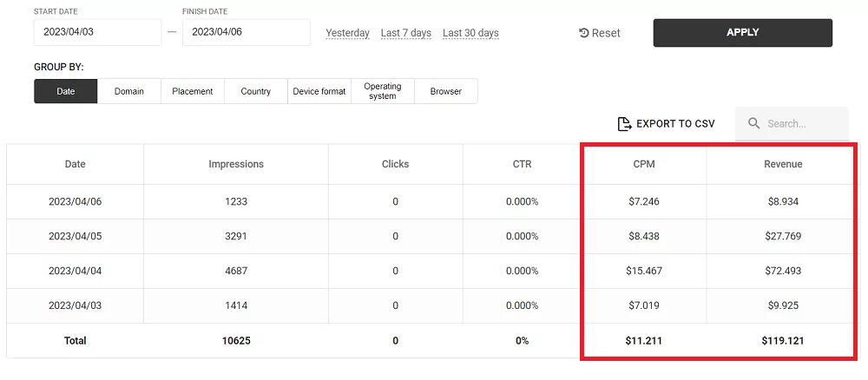Pick the Last 30 days shortcut

[x=470, y=33]
